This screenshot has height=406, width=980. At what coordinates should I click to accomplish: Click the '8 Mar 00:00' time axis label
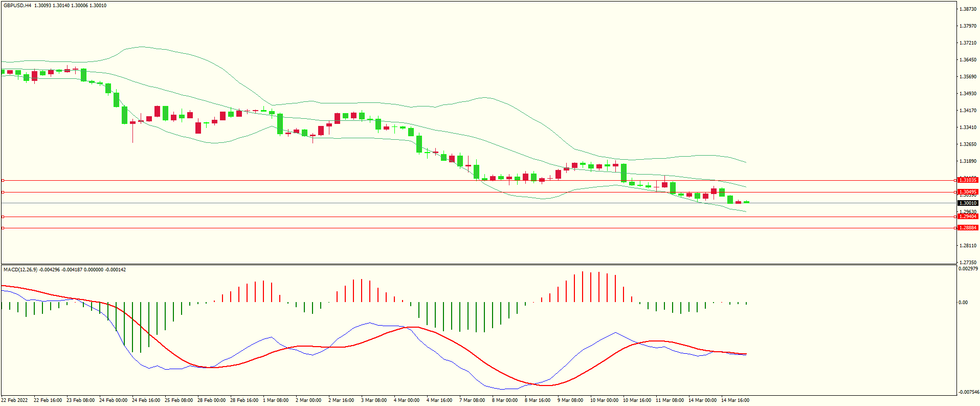[x=505, y=400]
